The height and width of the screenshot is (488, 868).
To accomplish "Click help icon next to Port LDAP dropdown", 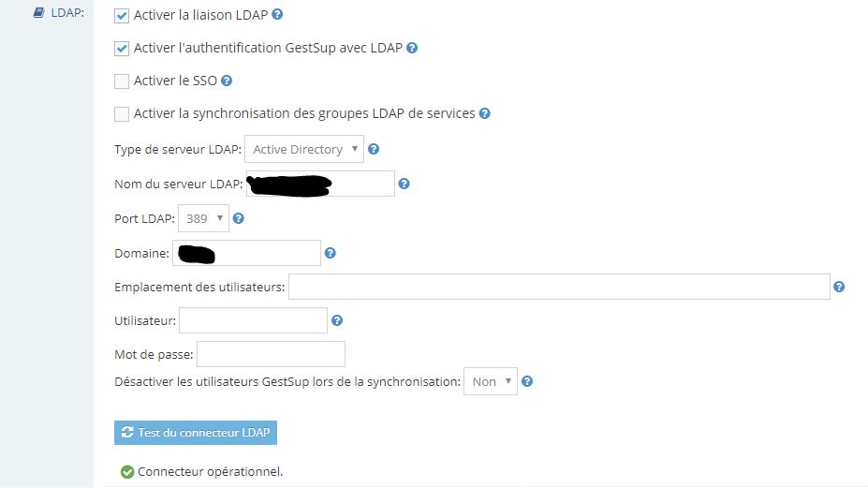I will pos(238,218).
